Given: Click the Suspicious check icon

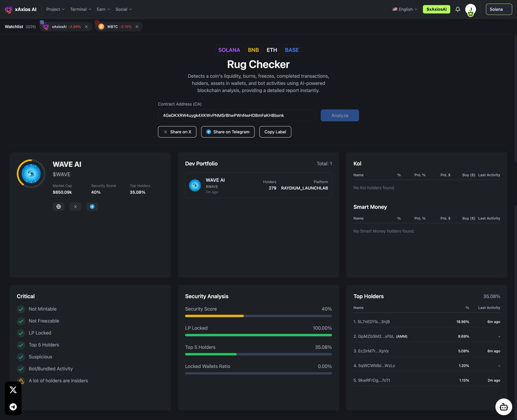Looking at the screenshot, I should 21,357.
